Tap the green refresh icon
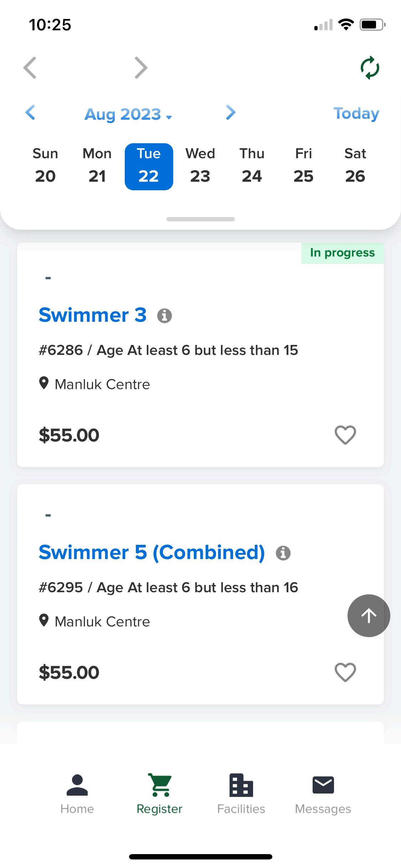The image size is (401, 868). [370, 68]
